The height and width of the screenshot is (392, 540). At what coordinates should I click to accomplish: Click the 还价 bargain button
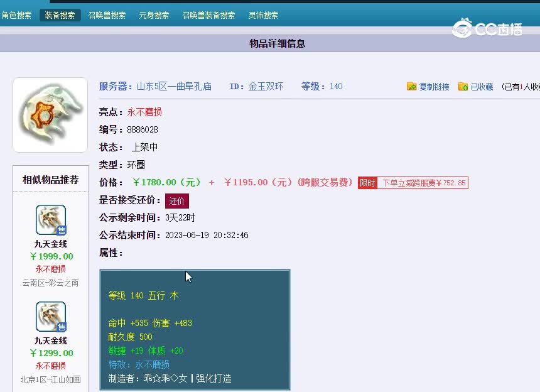[x=177, y=201]
